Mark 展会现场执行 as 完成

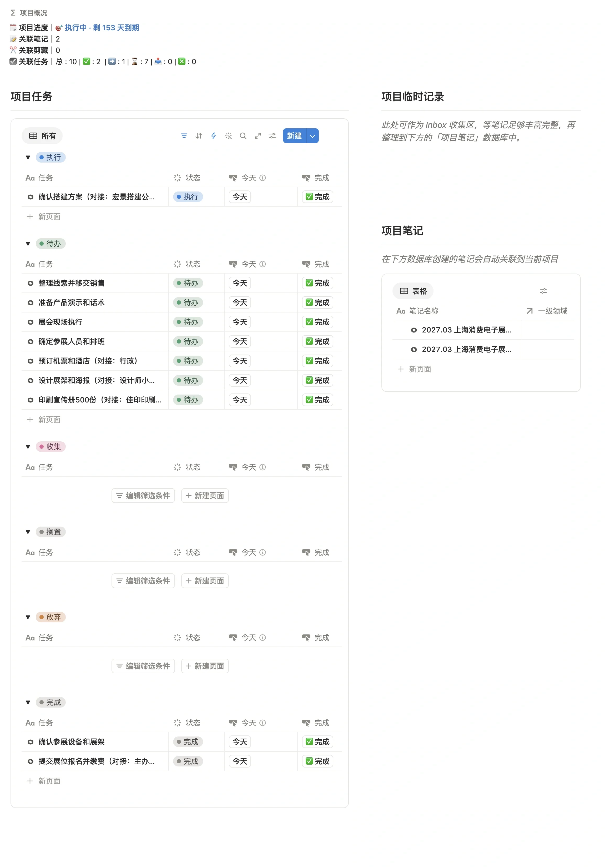click(318, 322)
